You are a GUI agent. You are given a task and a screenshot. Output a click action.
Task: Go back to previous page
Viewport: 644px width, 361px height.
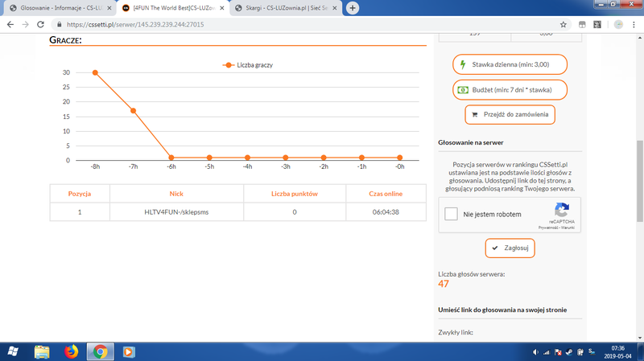(x=10, y=25)
